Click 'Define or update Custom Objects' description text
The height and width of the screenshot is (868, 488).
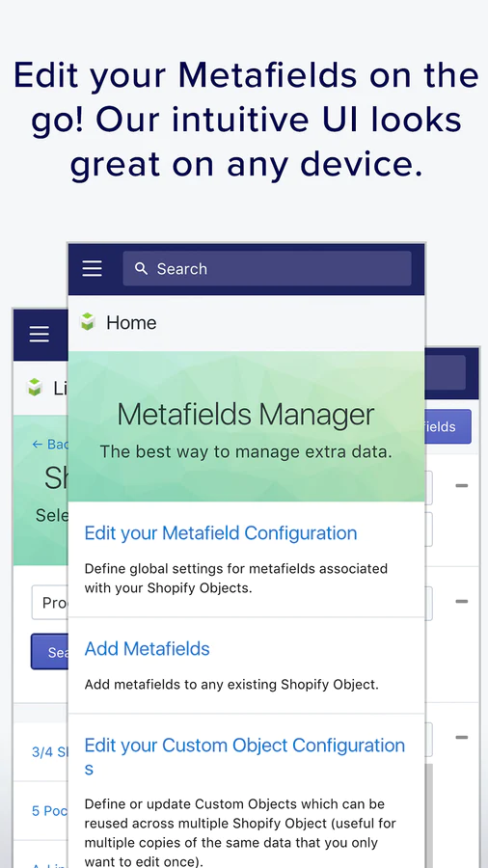coord(240,832)
